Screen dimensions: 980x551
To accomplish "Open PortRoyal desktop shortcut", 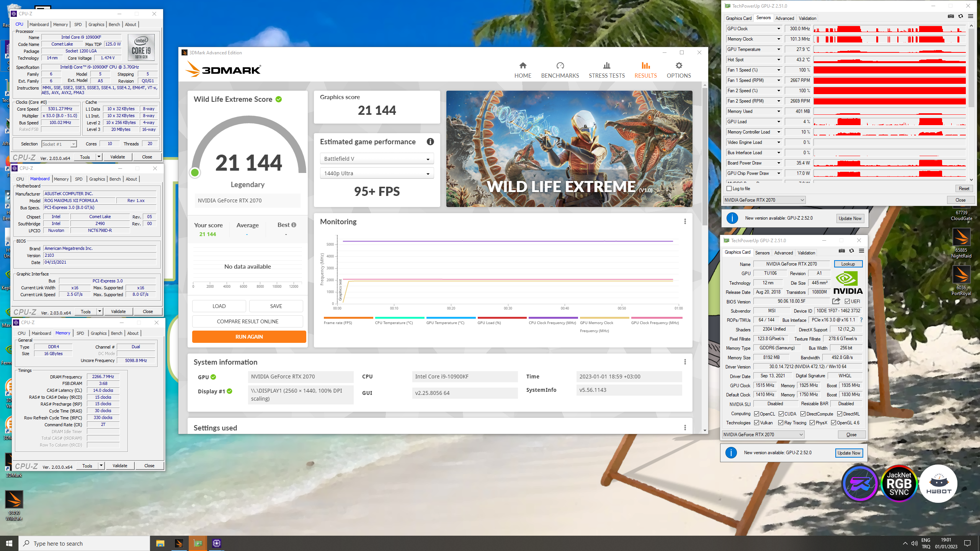I will click(x=961, y=280).
